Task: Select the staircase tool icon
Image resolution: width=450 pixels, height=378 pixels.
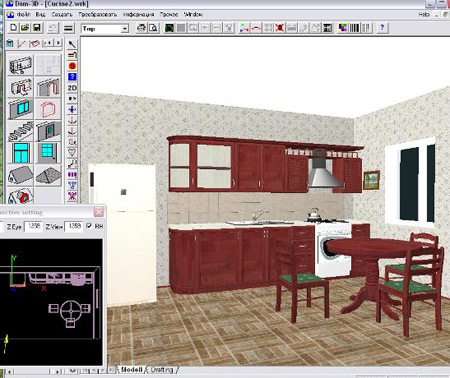Action: click(20, 131)
